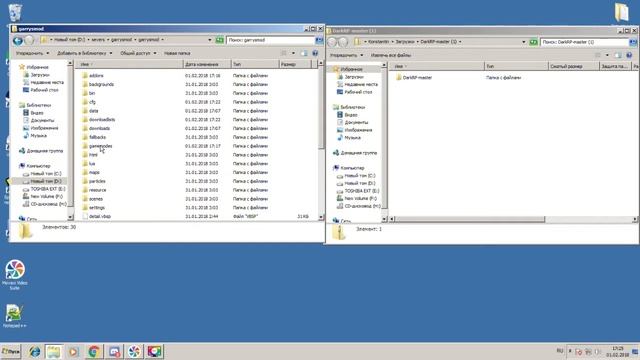Viewport: 640px width, 360px height.
Task: Select cfg folder in garrysmod window
Action: [x=89, y=102]
